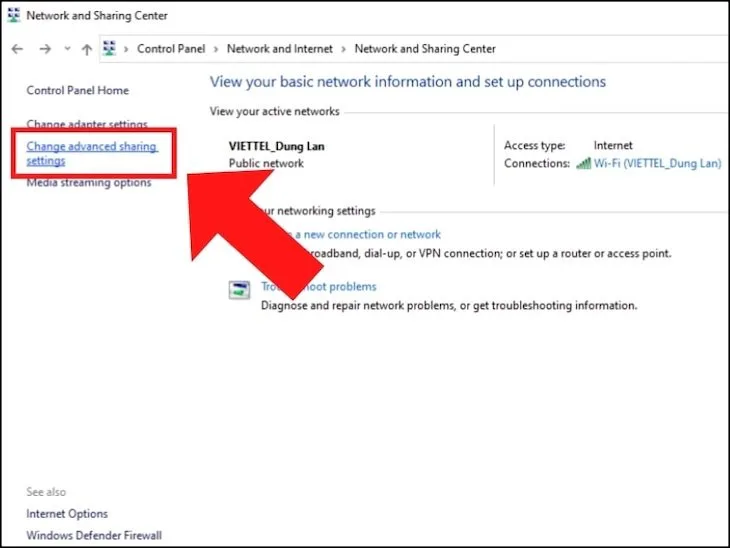The width and height of the screenshot is (730, 548).
Task: Open Change advanced sharing settings
Action: [x=92, y=153]
